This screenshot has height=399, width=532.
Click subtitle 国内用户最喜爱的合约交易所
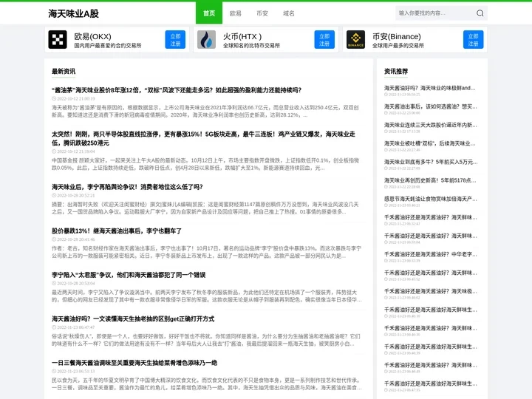click(x=108, y=46)
